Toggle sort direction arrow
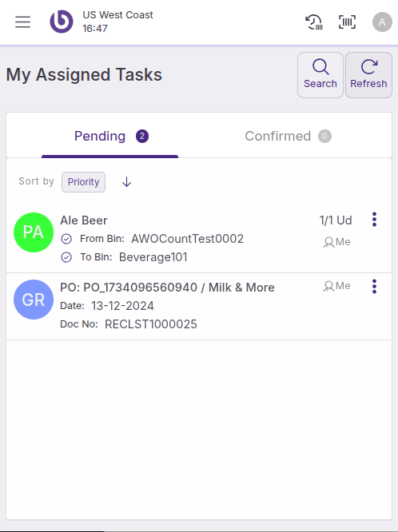This screenshot has height=532, width=398. pyautogui.click(x=126, y=182)
